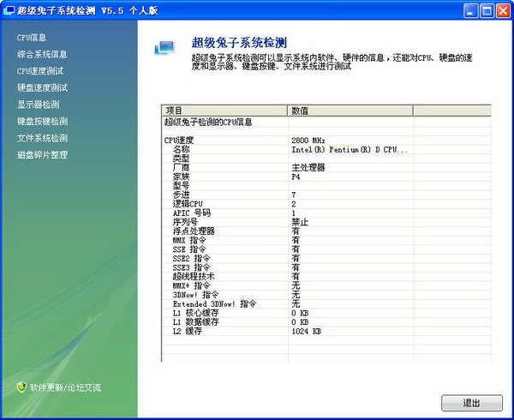Click the monitor icon beside the heading
The height and width of the screenshot is (420, 514).
[x=164, y=48]
